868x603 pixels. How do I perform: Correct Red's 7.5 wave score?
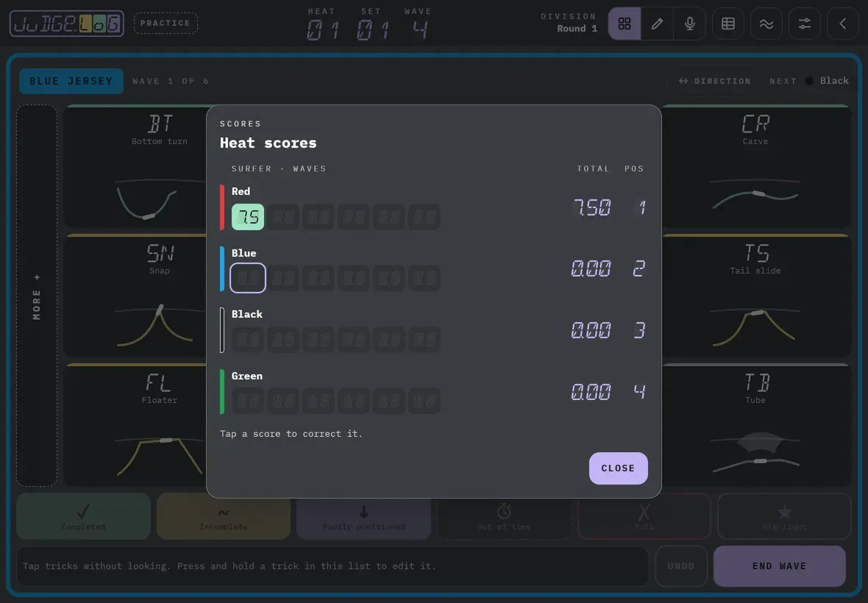(247, 217)
